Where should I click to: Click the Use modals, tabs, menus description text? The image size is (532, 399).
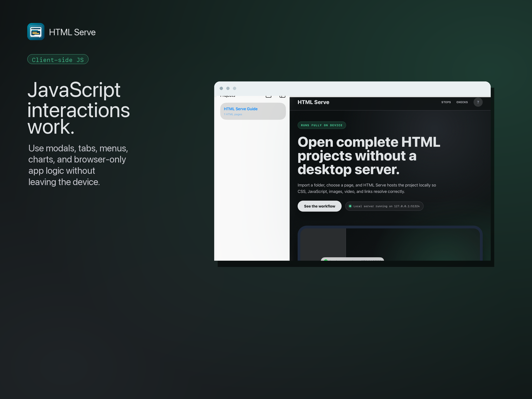coord(78,165)
